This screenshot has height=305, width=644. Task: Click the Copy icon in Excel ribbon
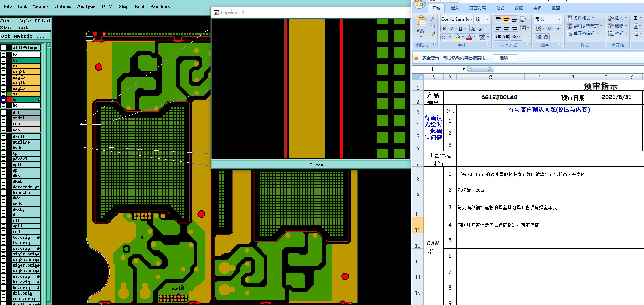tap(433, 26)
